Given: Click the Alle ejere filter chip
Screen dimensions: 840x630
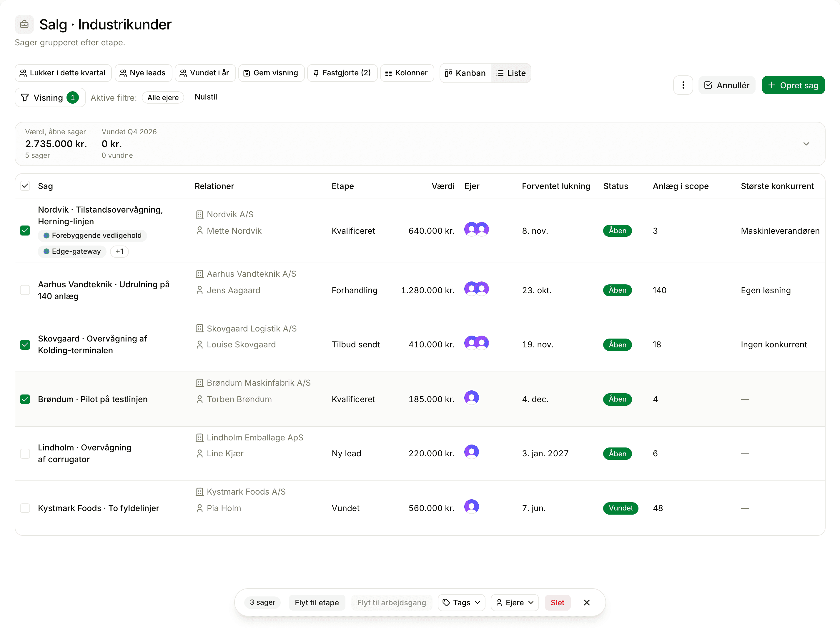Looking at the screenshot, I should (x=163, y=98).
